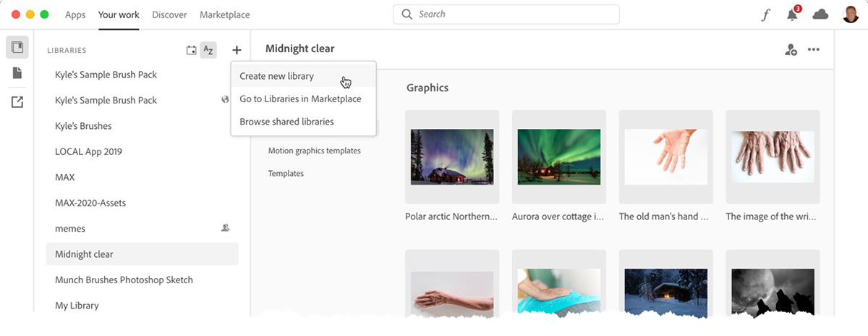Filter by Templates category
Viewport: 868px width, 336px height.
tap(286, 173)
